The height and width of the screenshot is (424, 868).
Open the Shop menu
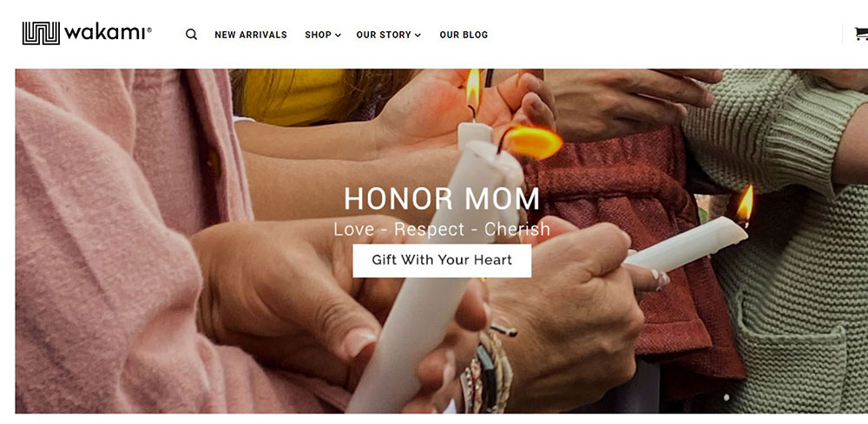pyautogui.click(x=318, y=35)
